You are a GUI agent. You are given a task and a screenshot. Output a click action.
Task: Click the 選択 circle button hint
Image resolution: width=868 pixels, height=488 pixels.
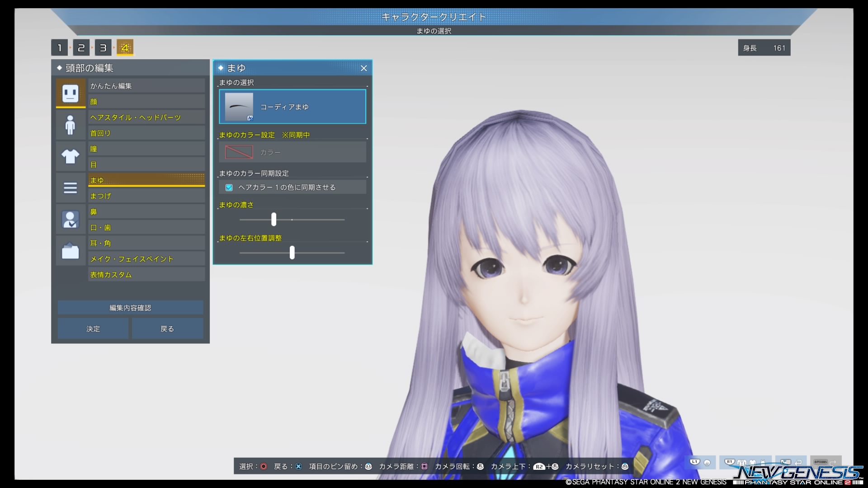[264, 466]
